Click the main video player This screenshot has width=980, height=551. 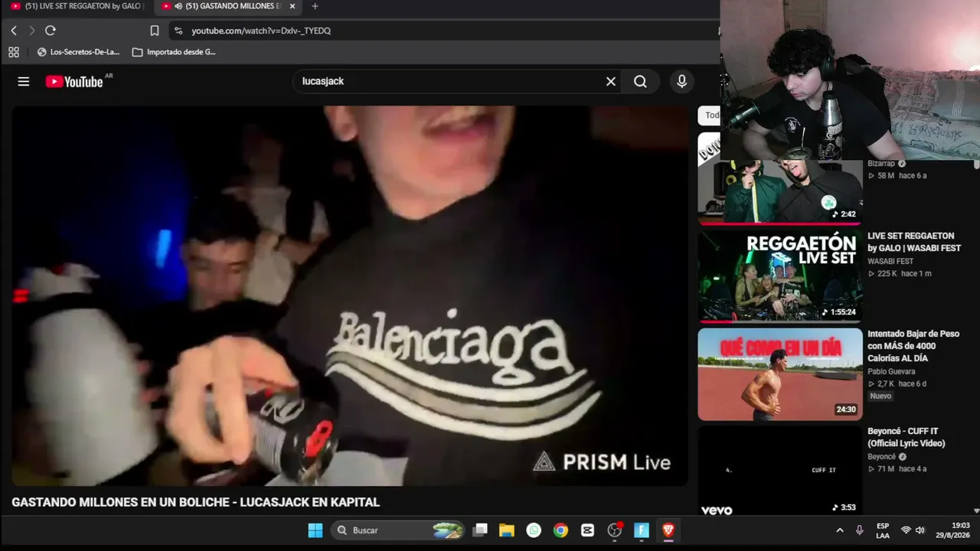pyautogui.click(x=350, y=295)
